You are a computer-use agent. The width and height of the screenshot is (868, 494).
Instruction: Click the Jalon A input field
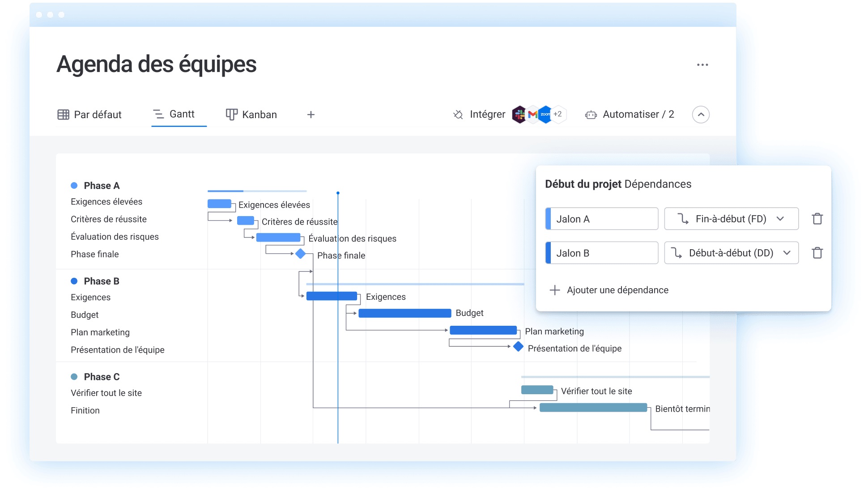(x=602, y=219)
